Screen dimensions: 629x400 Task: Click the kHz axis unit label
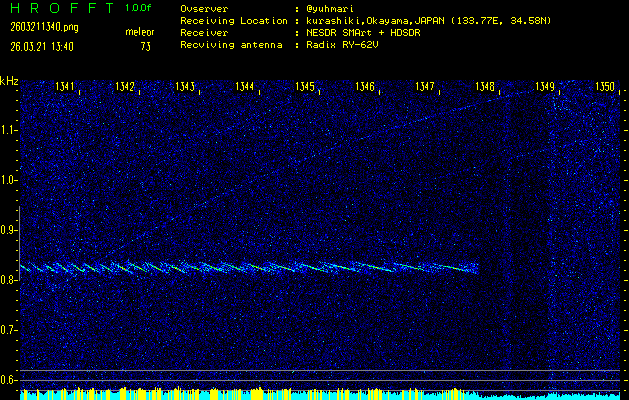coord(9,81)
